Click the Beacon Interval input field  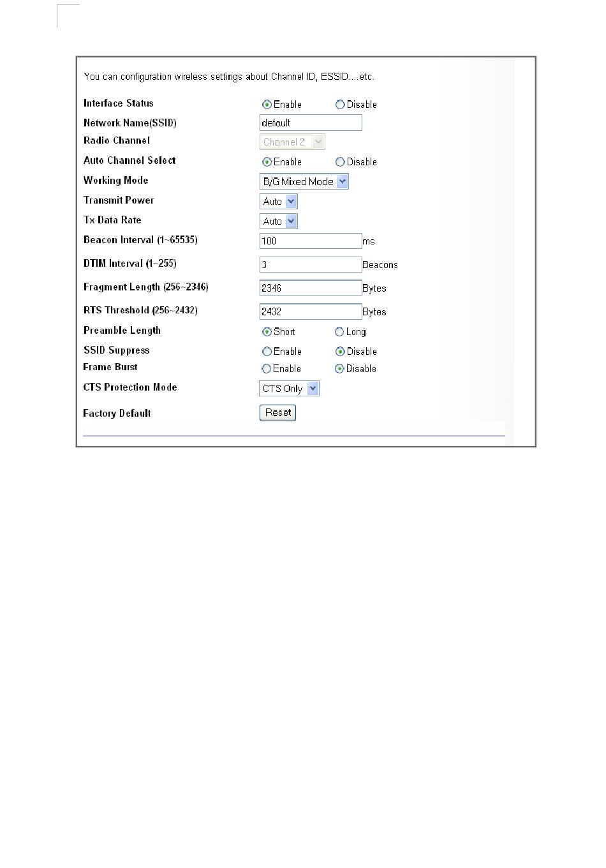tap(311, 241)
